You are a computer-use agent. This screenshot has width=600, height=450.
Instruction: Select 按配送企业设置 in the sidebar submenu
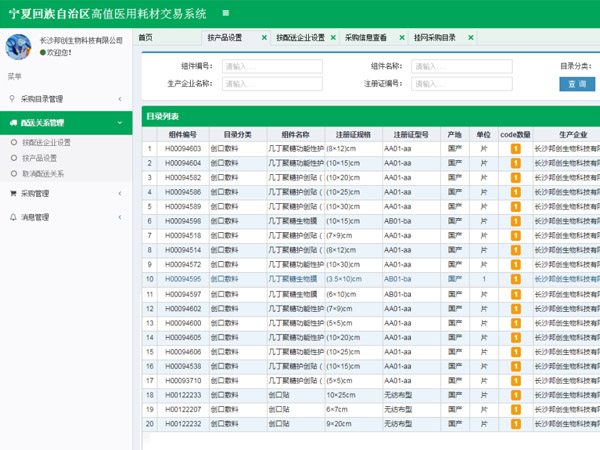pos(46,143)
